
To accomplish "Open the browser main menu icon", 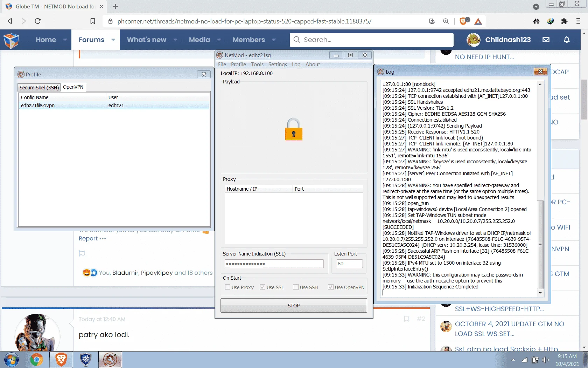I will click(578, 21).
